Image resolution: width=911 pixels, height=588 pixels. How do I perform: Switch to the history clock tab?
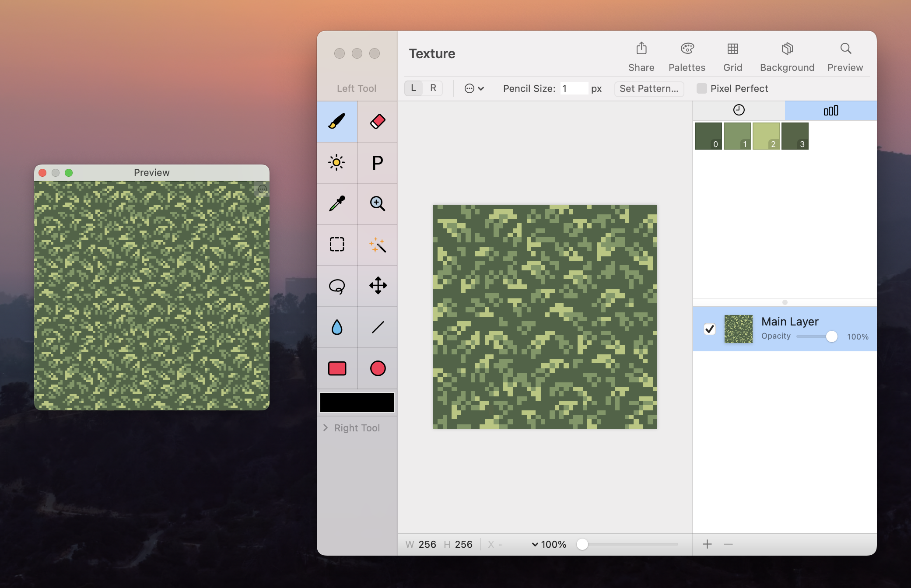739,110
